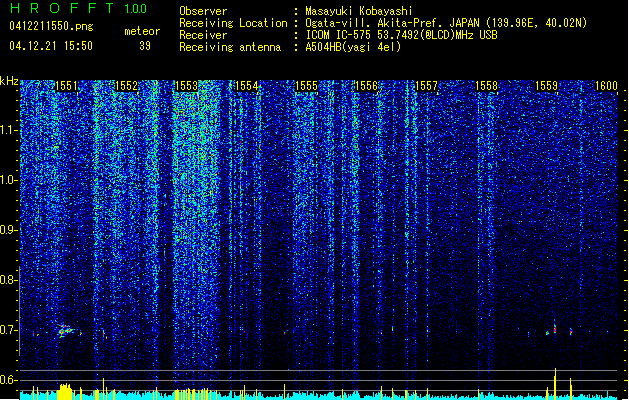Click the meteor label
Image resolution: width=629 pixels, height=400 pixels.
142,31
